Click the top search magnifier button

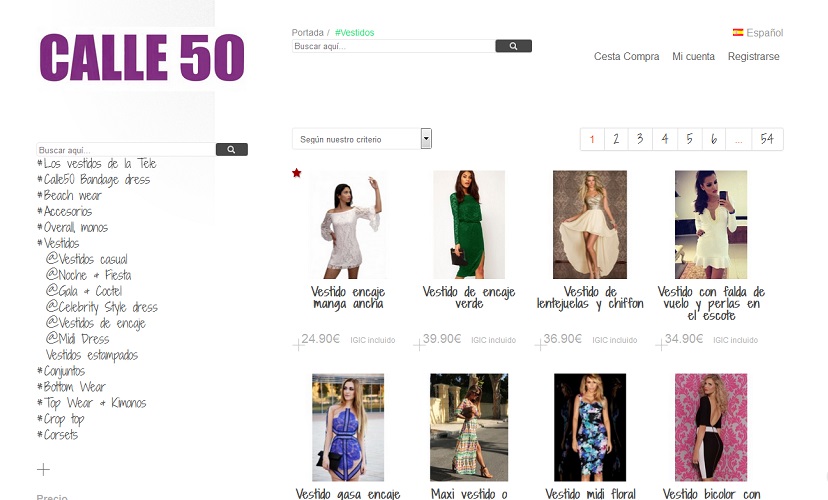(513, 46)
